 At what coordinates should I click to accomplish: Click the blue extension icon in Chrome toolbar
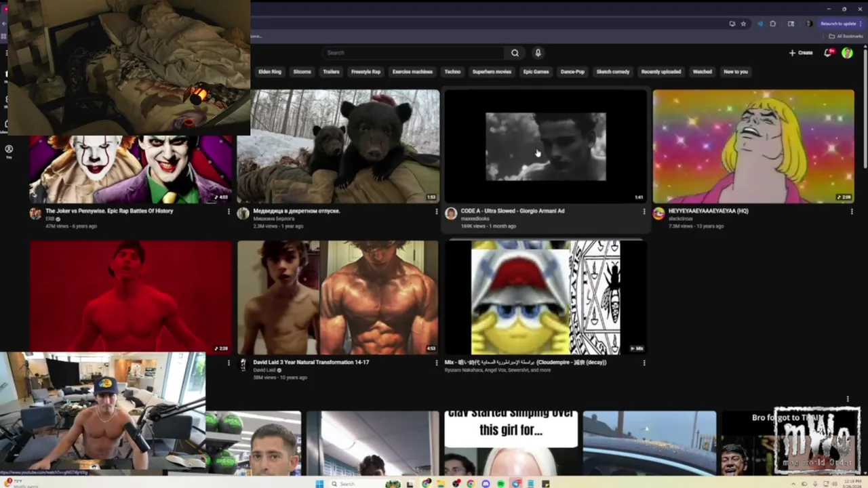[x=759, y=24]
